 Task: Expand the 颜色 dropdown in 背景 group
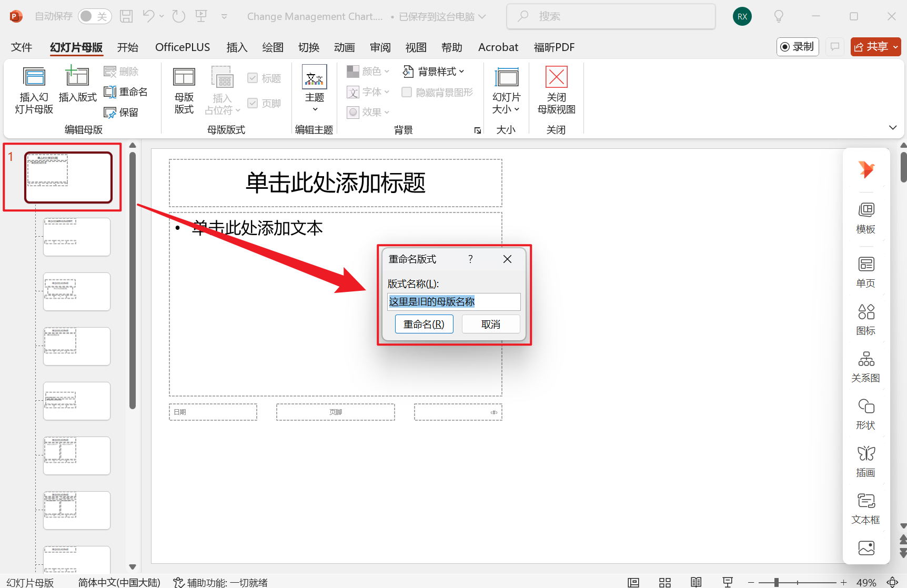[x=368, y=71]
